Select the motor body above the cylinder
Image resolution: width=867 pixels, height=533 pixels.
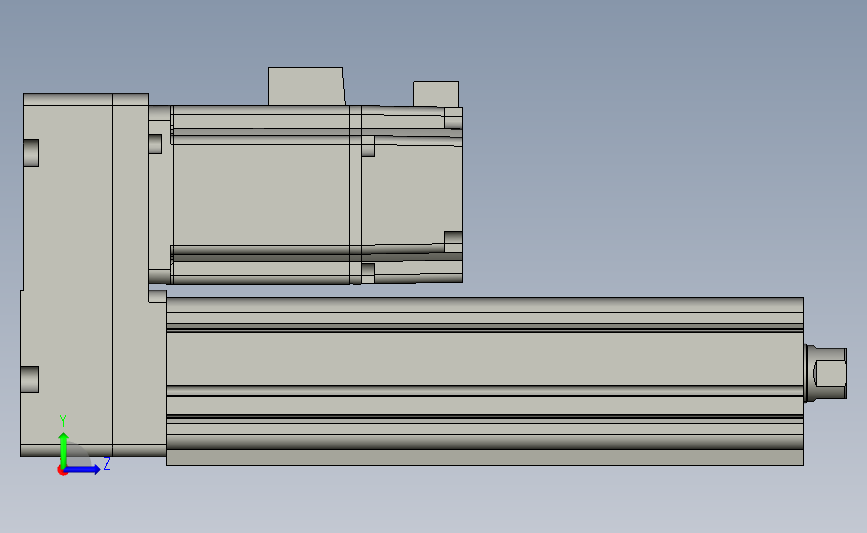click(305, 195)
